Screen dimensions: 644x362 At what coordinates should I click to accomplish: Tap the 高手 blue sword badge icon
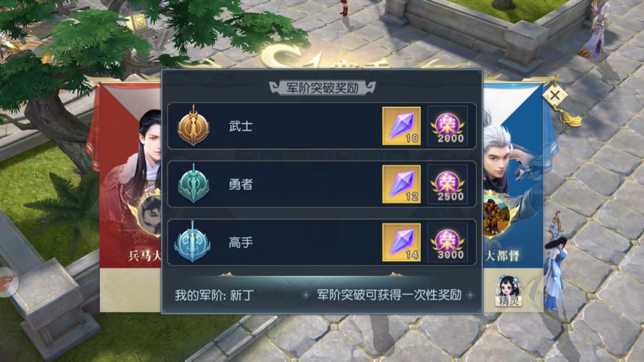(192, 241)
